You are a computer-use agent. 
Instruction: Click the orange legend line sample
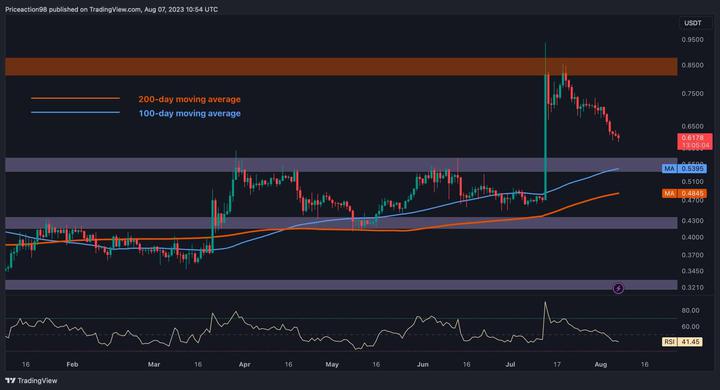[x=75, y=98]
